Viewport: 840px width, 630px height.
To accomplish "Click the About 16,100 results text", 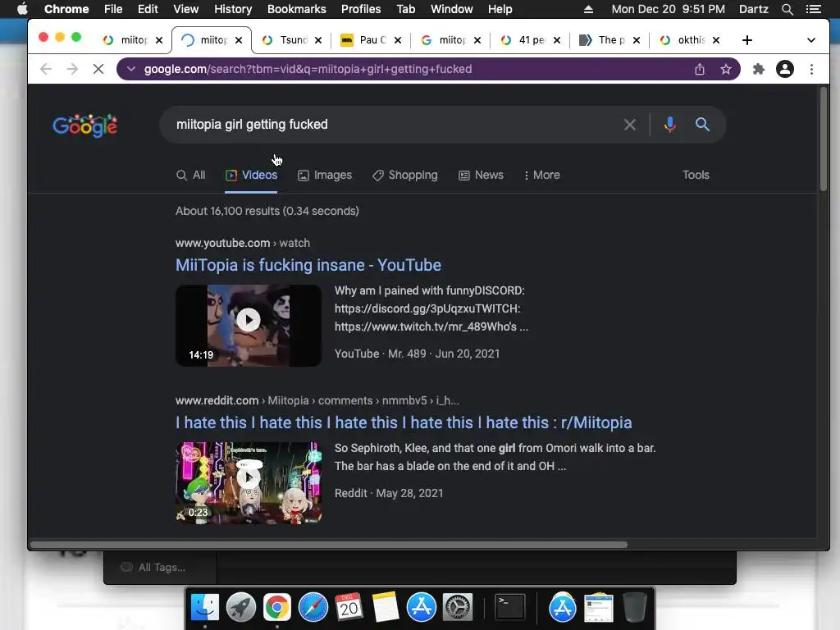I will pos(267,211).
